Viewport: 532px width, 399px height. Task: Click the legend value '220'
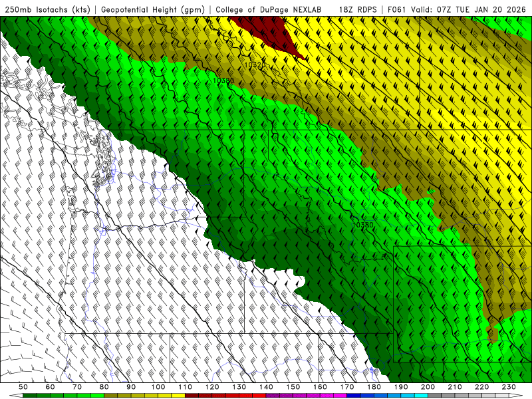pos(481,387)
